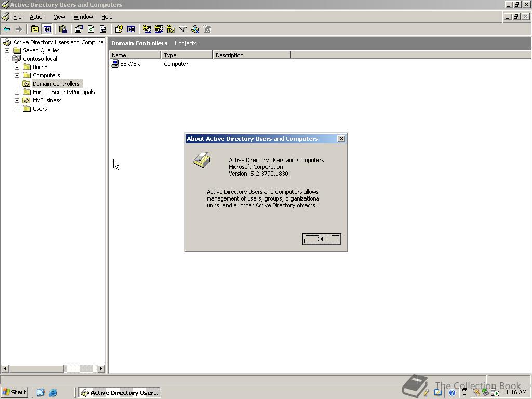Image resolution: width=532 pixels, height=399 pixels.
Task: Click the Export List toolbar icon
Action: click(103, 30)
